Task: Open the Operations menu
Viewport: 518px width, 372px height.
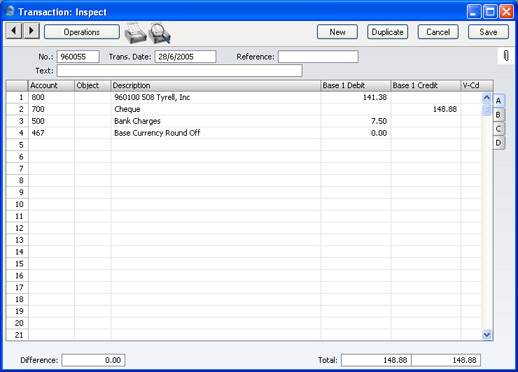Action: 82,32
